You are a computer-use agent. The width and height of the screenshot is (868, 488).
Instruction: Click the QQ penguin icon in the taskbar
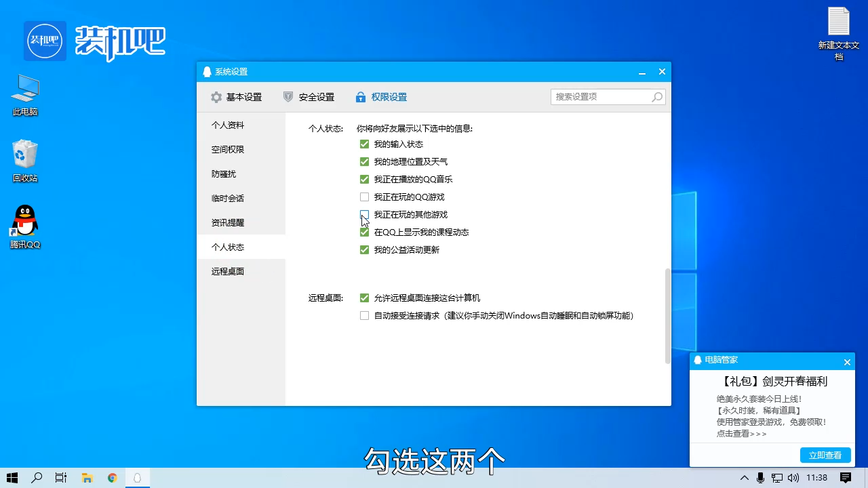click(138, 478)
